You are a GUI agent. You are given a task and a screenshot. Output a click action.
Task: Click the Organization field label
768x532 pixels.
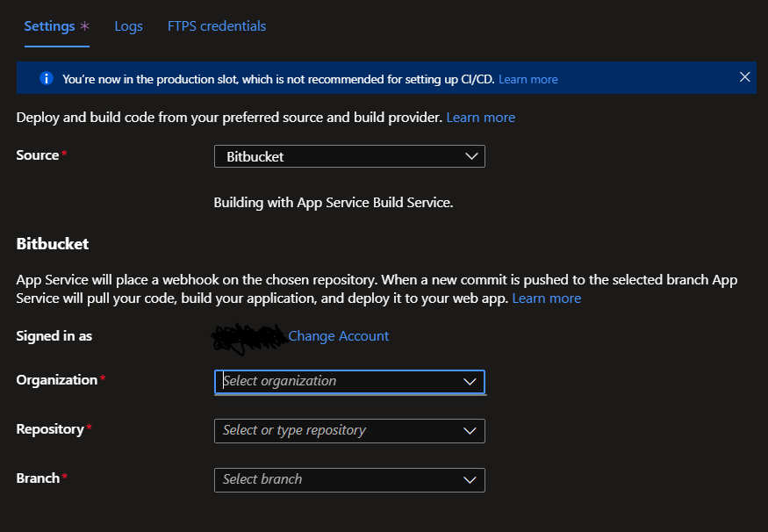(x=57, y=379)
